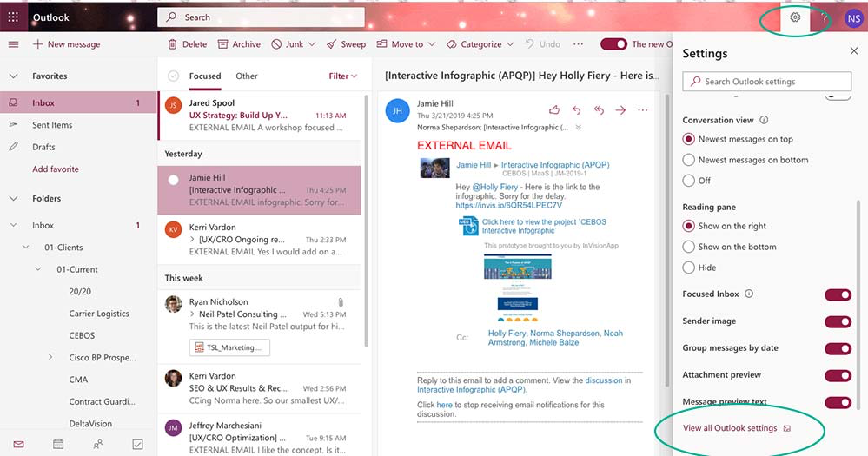The width and height of the screenshot is (868, 456).
Task: Open the toolbar more options ellipsis
Action: (578, 44)
